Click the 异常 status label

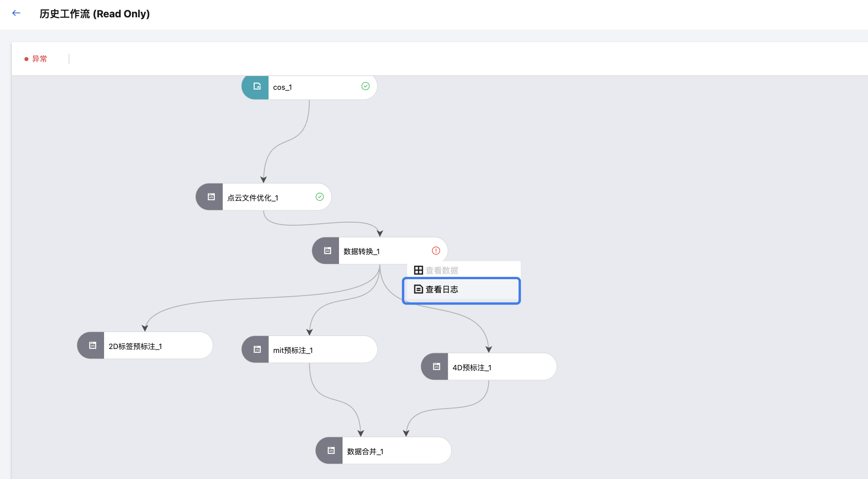(39, 59)
